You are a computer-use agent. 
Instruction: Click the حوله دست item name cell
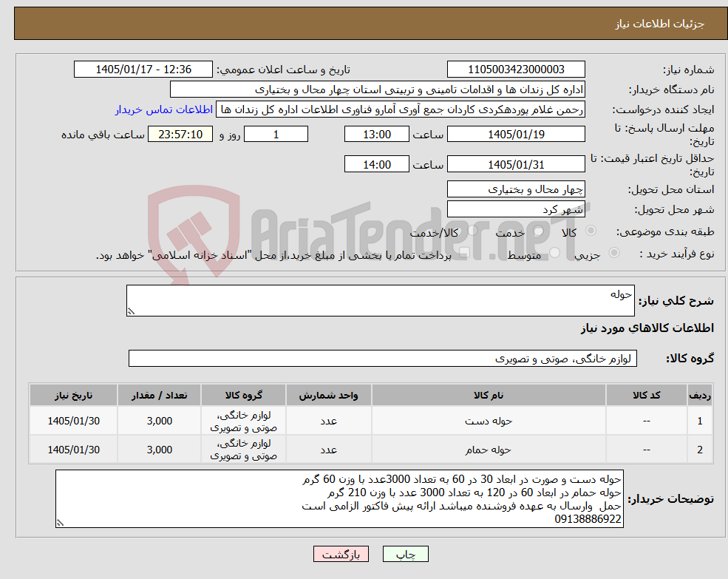click(489, 421)
